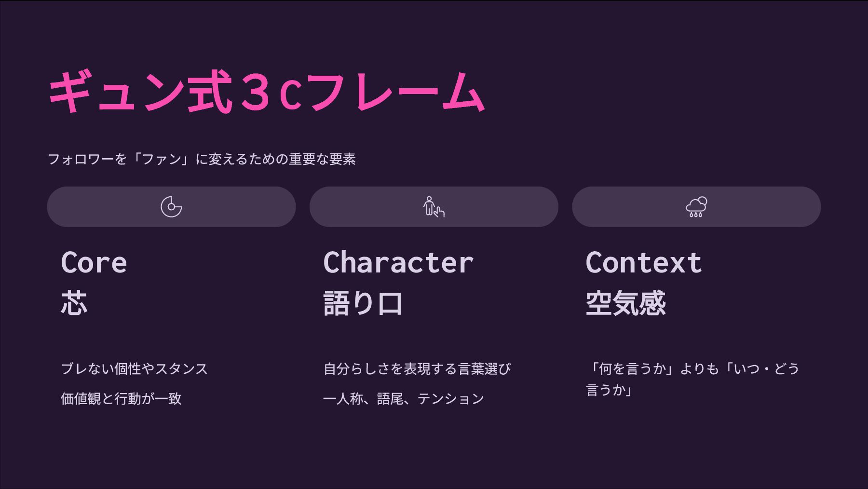This screenshot has width=868, height=489.
Task: Select the Character heading
Action: coord(398,263)
